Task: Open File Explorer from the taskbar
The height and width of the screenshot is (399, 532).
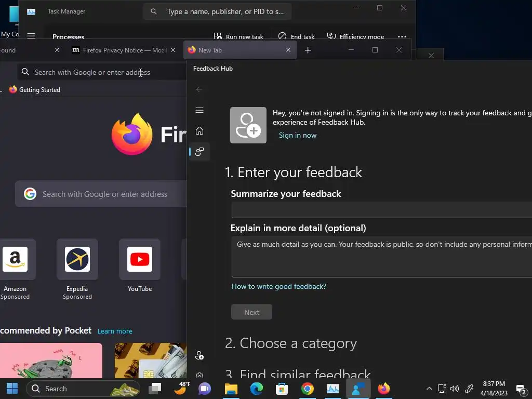Action: tap(231, 389)
